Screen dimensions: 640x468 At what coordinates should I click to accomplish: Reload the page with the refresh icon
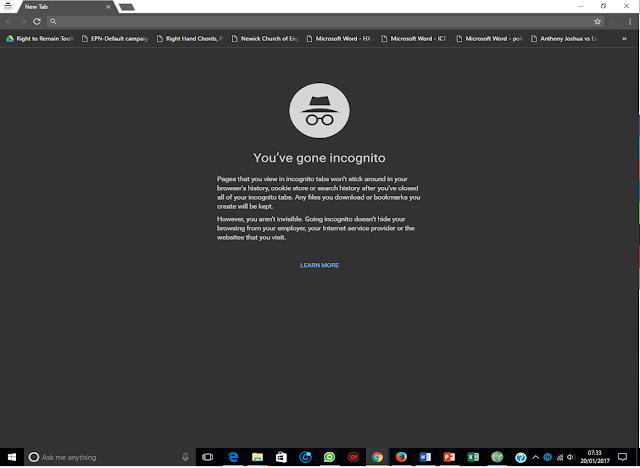(37, 22)
